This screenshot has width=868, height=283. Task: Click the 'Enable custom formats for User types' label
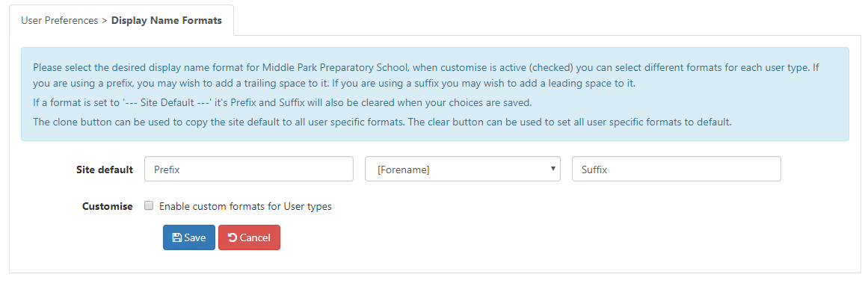tap(245, 206)
